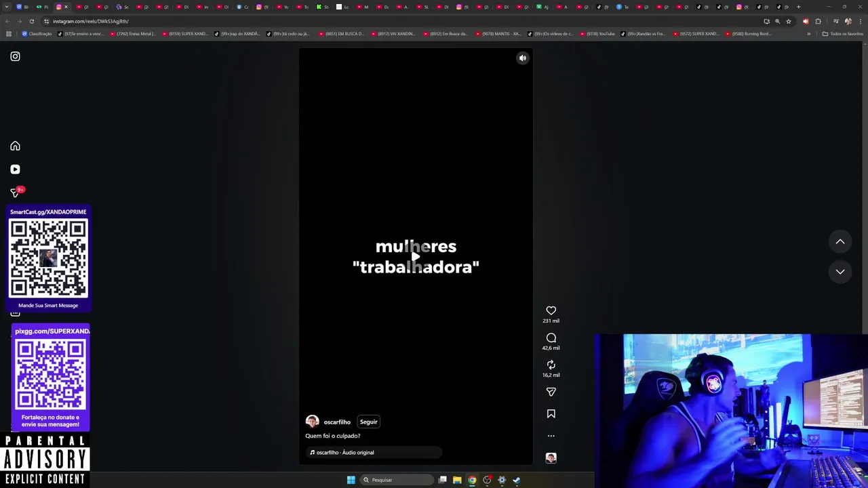The image size is (868, 488).
Task: Open the '(7292) Enéas Metal' bookmark
Action: pyautogui.click(x=132, y=33)
